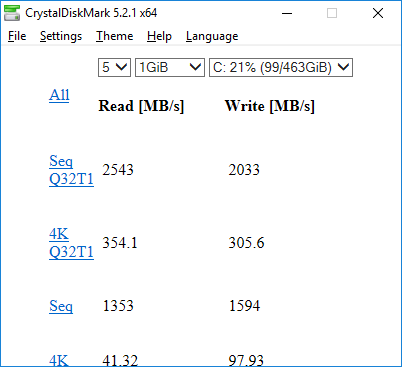This screenshot has width=402, height=367.
Task: Select the 4K write value 97.93
Action: pyautogui.click(x=246, y=361)
